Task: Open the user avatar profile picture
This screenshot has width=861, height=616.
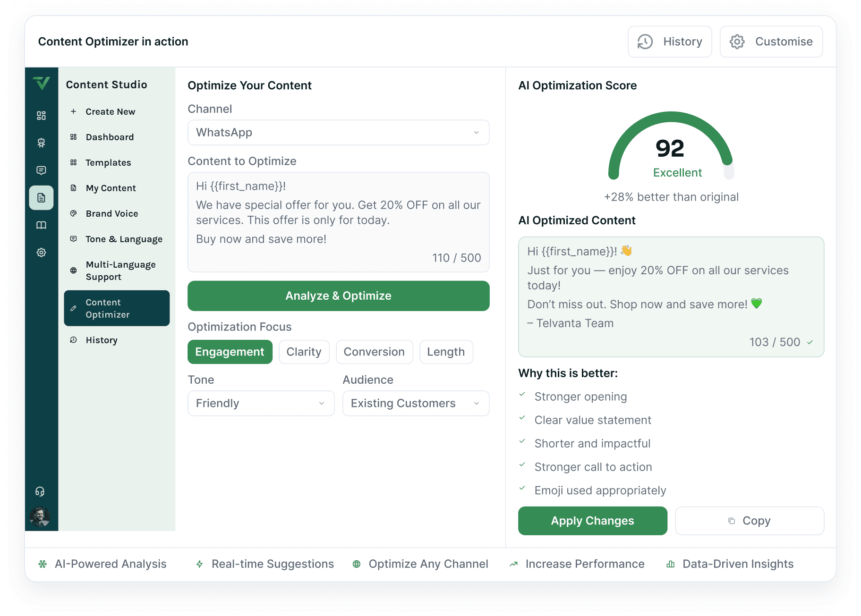Action: tap(40, 517)
